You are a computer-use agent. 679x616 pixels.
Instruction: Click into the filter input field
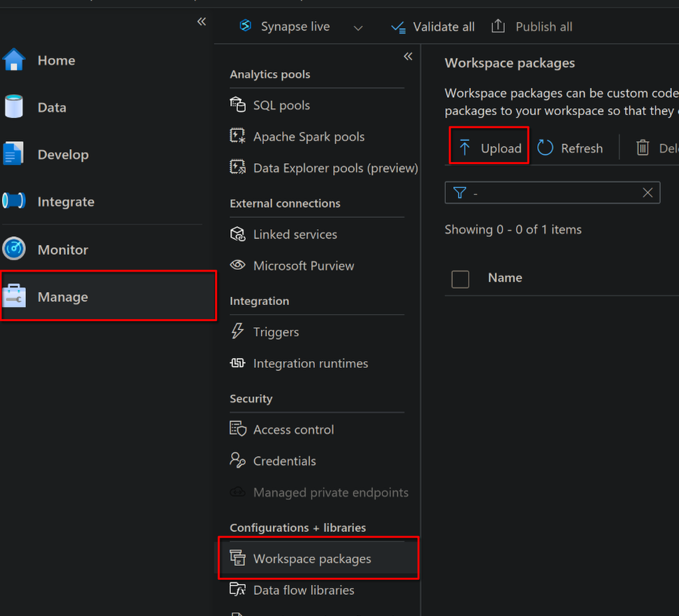553,193
